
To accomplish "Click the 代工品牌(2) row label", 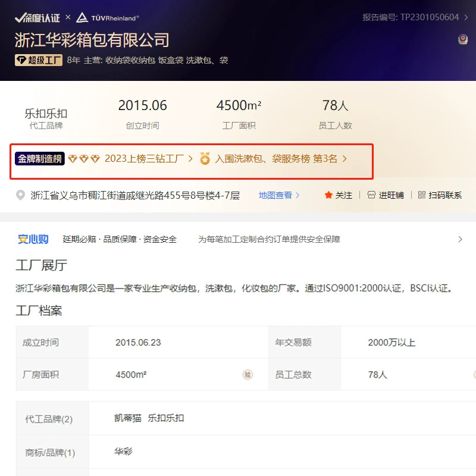I will coord(49,419).
